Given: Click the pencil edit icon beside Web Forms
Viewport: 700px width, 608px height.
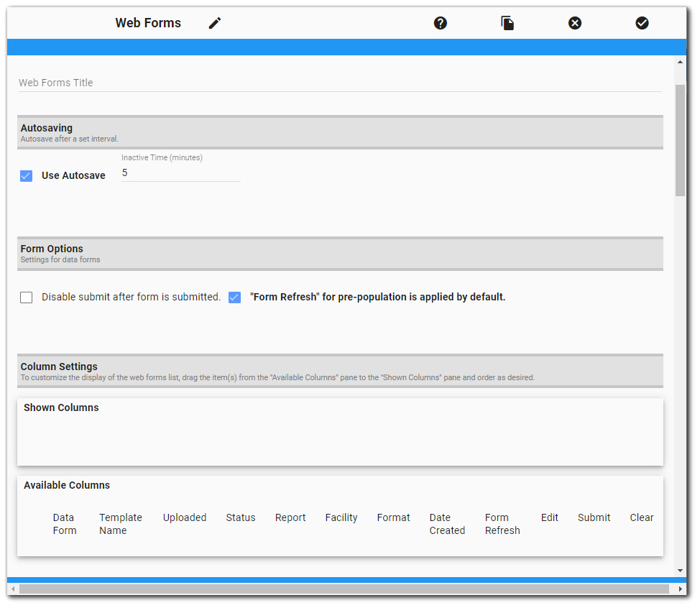Looking at the screenshot, I should [215, 23].
